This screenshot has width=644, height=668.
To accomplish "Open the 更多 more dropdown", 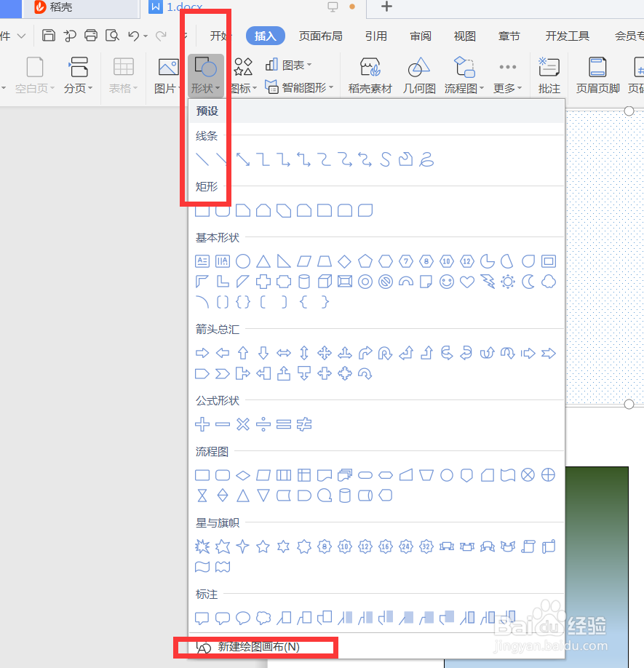I will (507, 76).
